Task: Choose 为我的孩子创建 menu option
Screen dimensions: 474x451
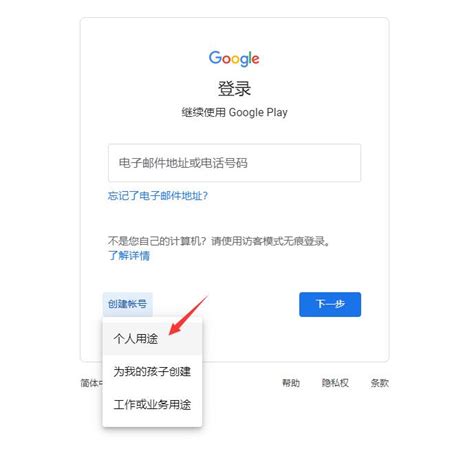Action: click(x=152, y=371)
